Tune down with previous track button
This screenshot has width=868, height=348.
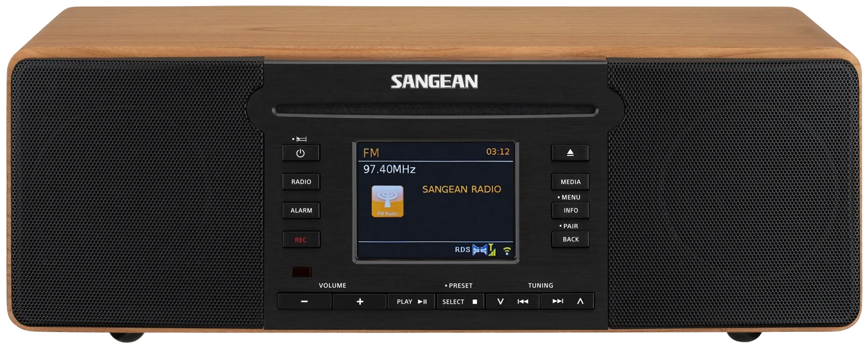pos(513,301)
